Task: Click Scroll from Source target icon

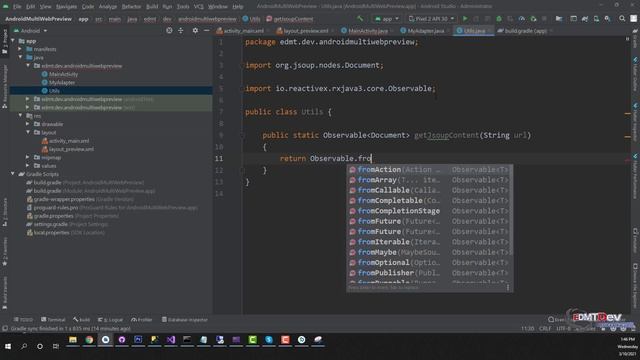Action: [169, 31]
